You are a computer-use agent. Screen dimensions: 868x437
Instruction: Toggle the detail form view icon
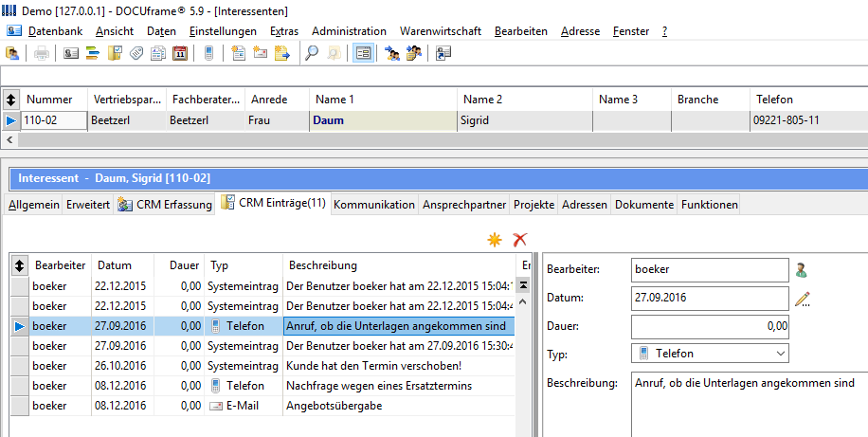point(363,54)
